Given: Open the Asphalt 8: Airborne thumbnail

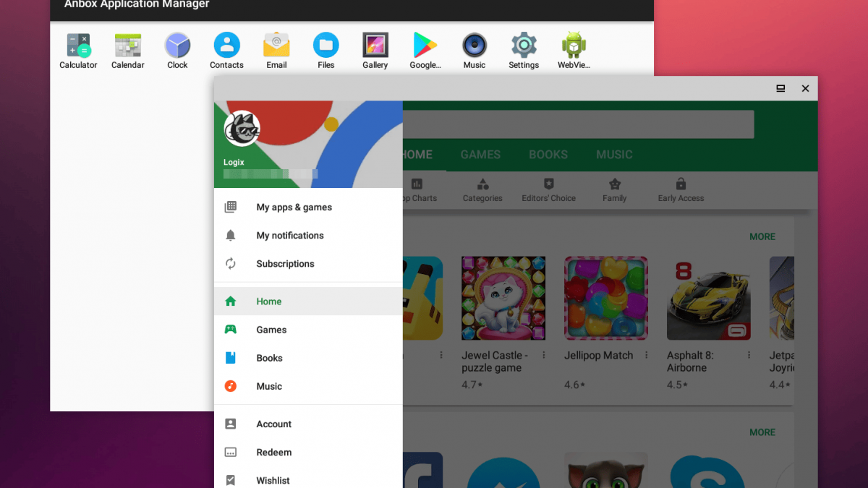Looking at the screenshot, I should 709,298.
